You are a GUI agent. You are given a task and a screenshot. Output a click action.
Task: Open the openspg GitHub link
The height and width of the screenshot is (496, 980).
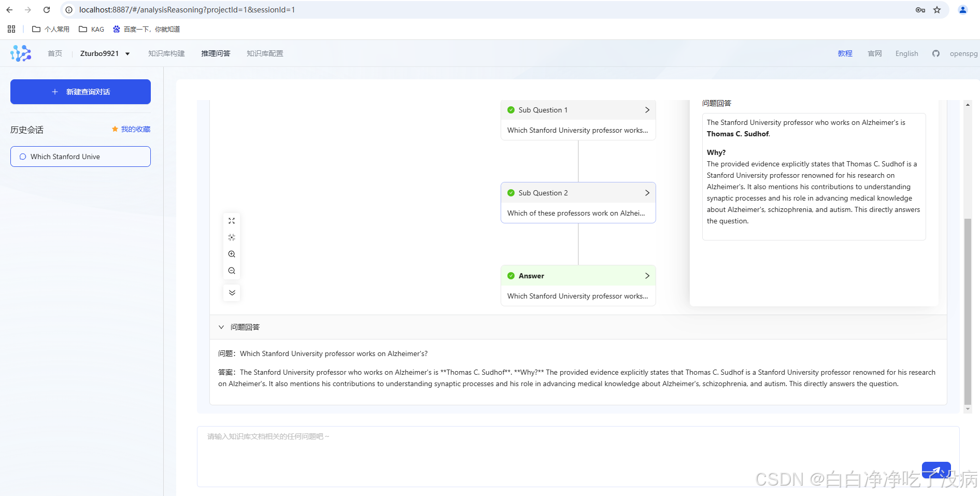tap(963, 53)
